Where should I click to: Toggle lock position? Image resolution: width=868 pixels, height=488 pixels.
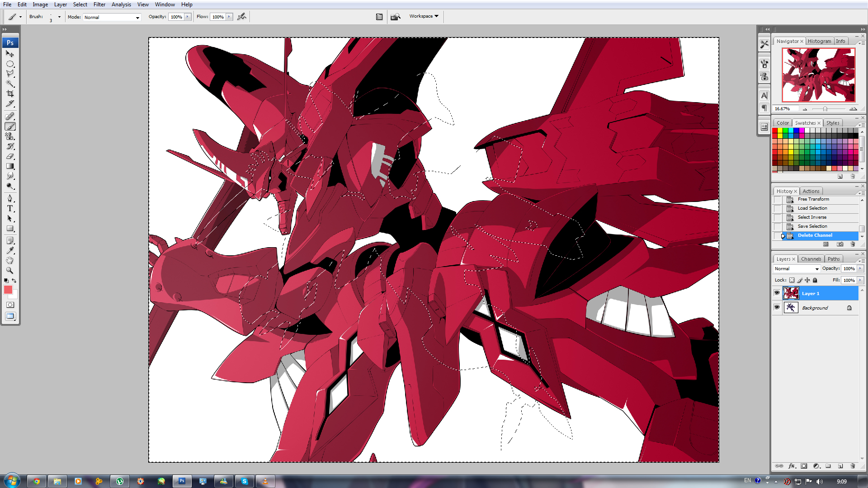807,280
